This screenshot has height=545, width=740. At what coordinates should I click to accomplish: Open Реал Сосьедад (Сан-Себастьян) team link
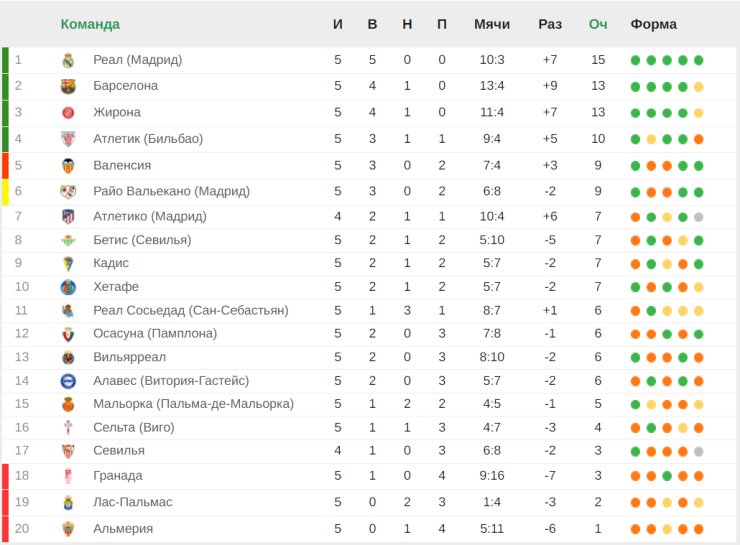191,310
